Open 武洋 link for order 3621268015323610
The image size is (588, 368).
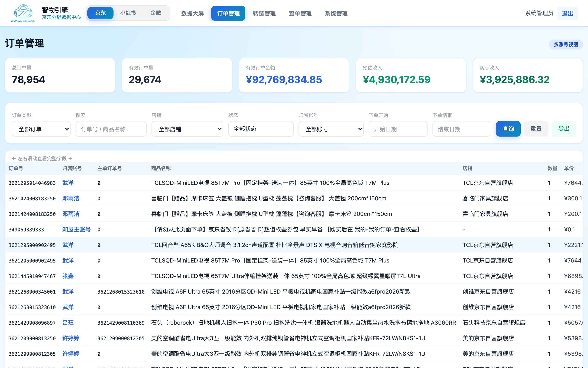pos(68,307)
